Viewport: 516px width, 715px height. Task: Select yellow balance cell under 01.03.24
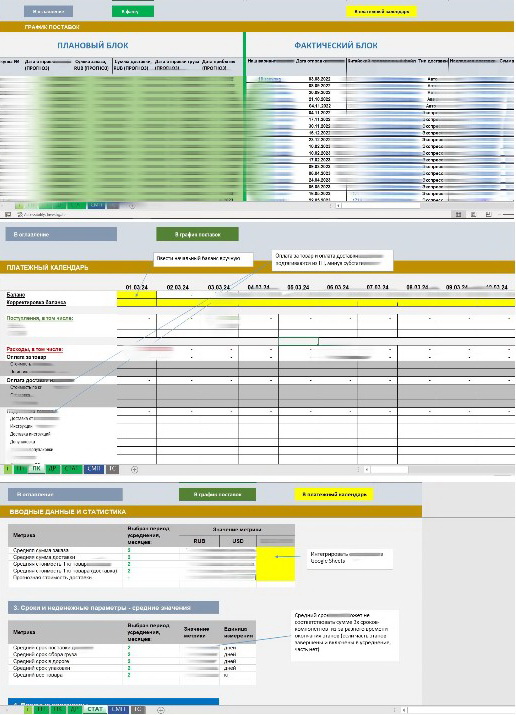(x=137, y=295)
